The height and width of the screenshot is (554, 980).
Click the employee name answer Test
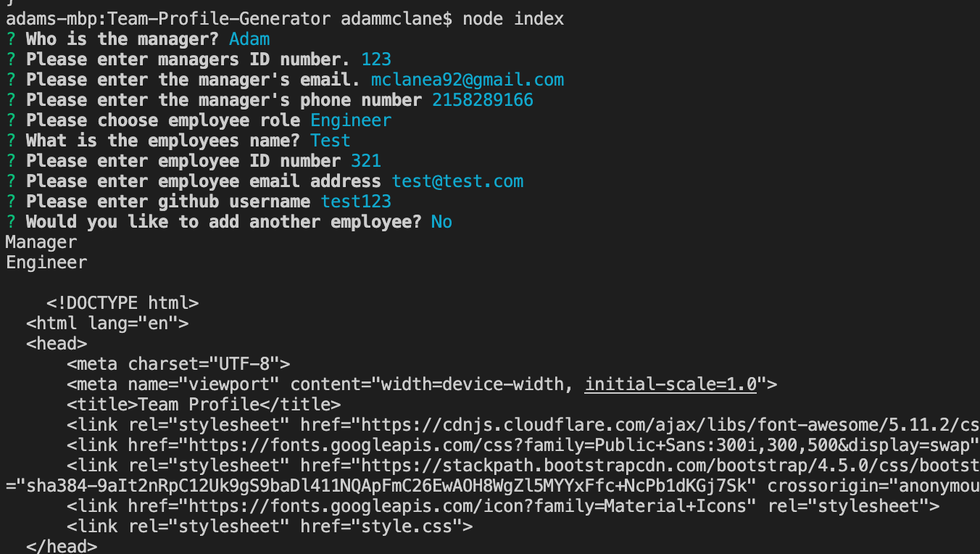pos(331,141)
